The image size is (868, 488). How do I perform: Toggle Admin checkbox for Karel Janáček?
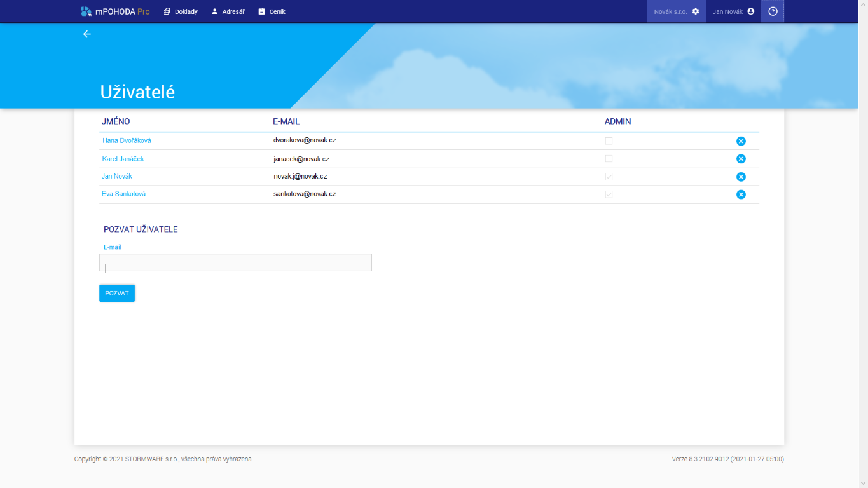click(609, 158)
